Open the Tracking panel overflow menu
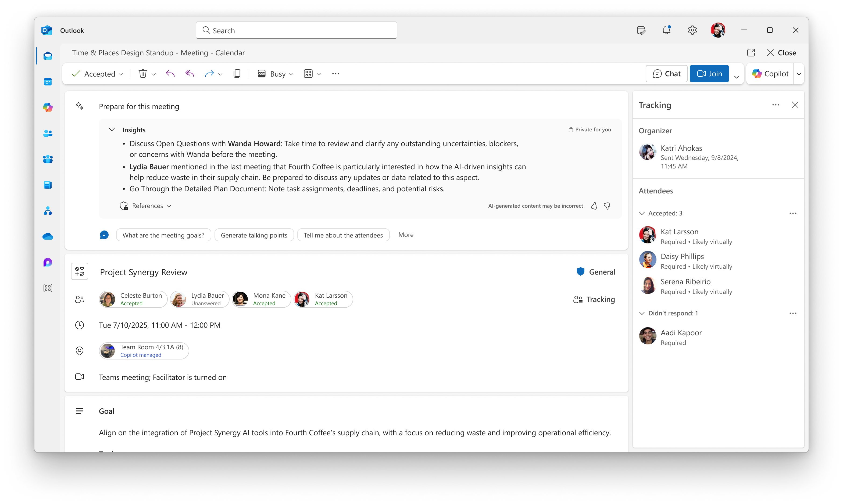This screenshot has width=843, height=504. click(x=776, y=105)
